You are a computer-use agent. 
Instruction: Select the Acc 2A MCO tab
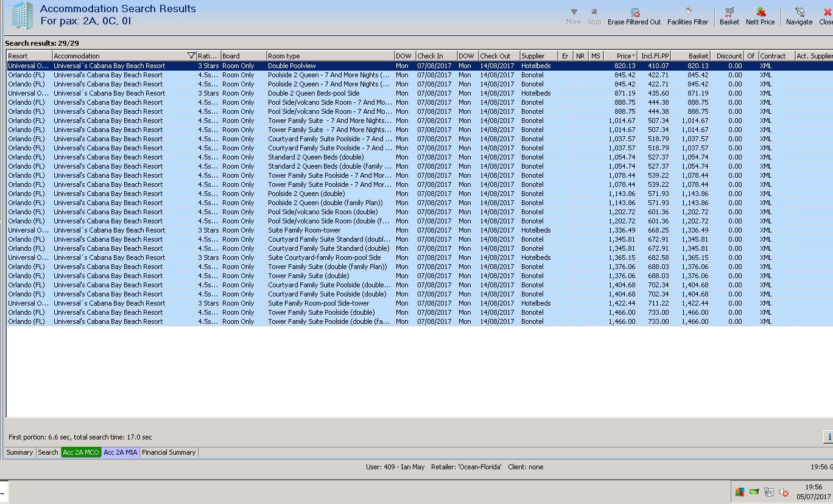tap(81, 452)
